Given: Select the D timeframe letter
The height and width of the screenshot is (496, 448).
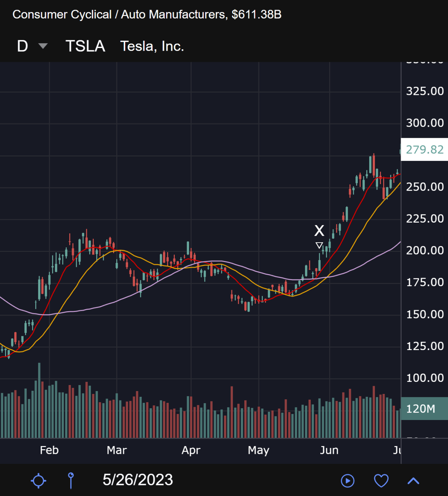Looking at the screenshot, I should point(22,46).
